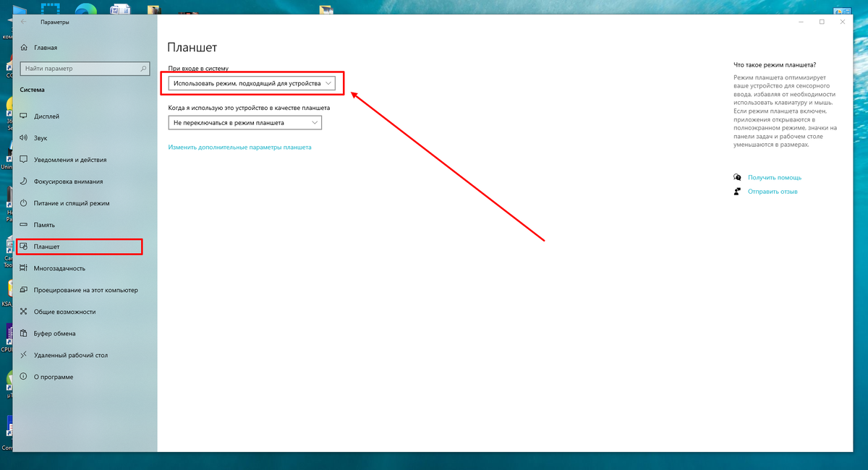
Task: Minimize the Параметры window
Action: pyautogui.click(x=801, y=22)
